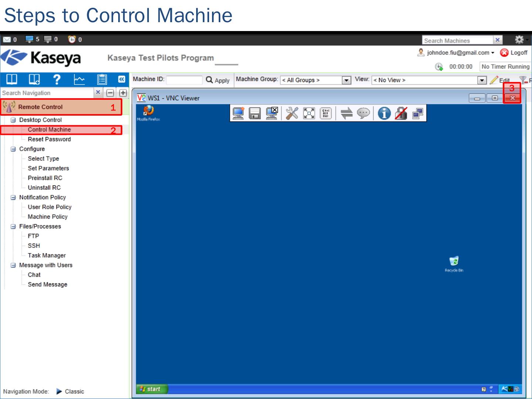Toggle VNC full screen mode icon

(x=309, y=113)
